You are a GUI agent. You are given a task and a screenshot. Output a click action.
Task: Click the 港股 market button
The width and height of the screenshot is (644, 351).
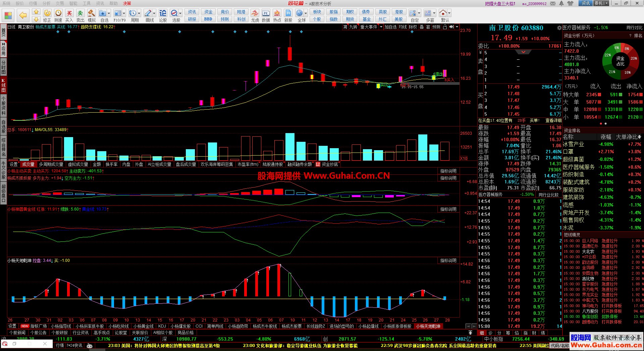click(399, 12)
